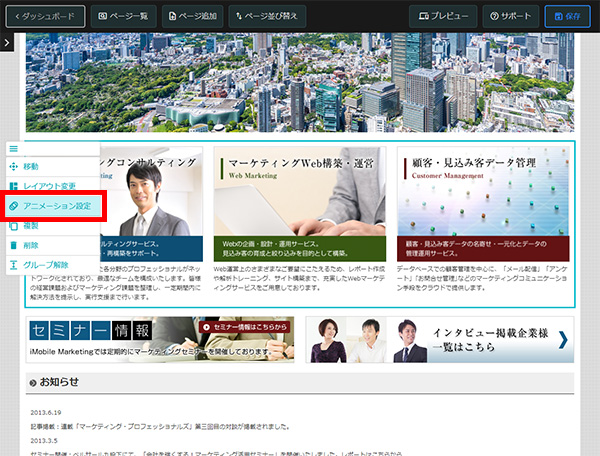Screen dimensions: 600x456
Task: Select 移動 from the context menu
Action: coord(30,167)
